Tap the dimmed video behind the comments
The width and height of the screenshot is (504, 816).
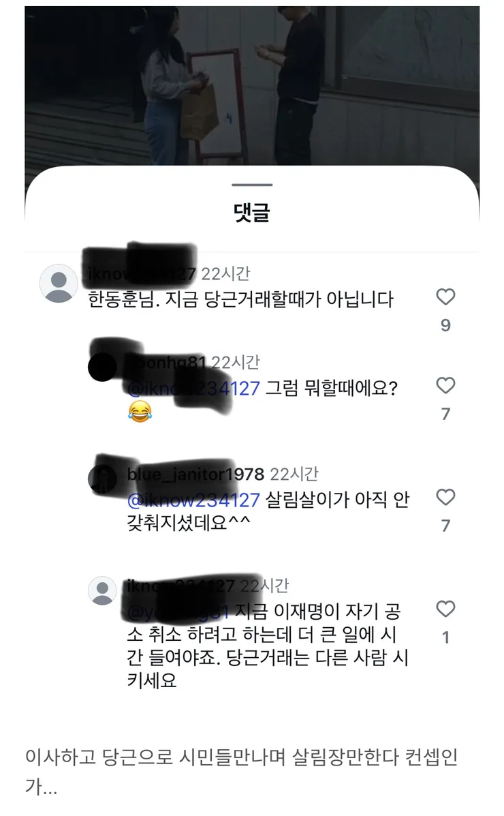point(252,86)
